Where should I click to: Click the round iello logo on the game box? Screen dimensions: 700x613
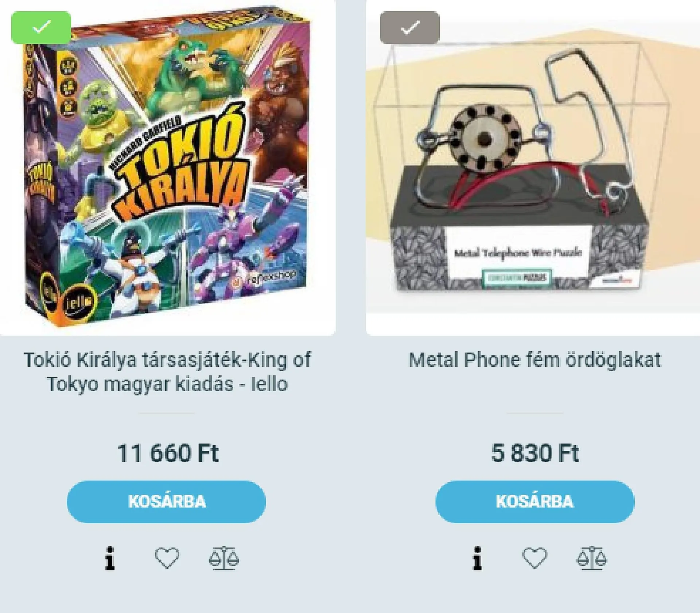(78, 302)
